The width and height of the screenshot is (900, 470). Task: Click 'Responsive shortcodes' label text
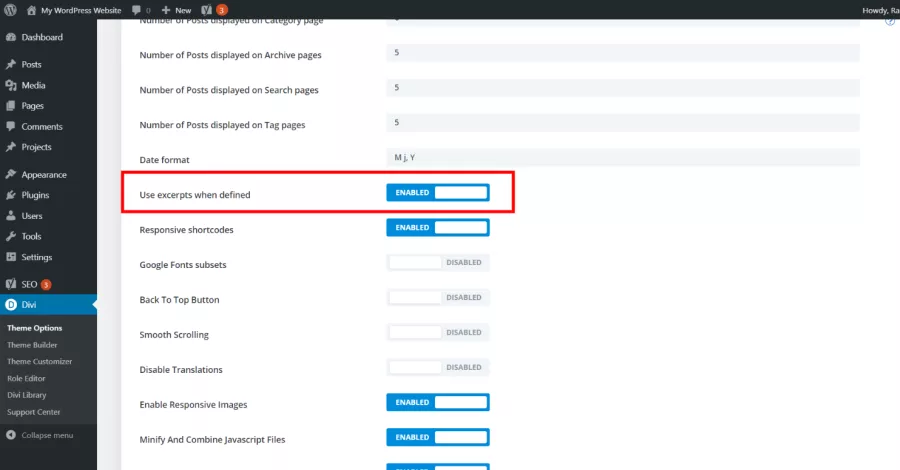187,230
